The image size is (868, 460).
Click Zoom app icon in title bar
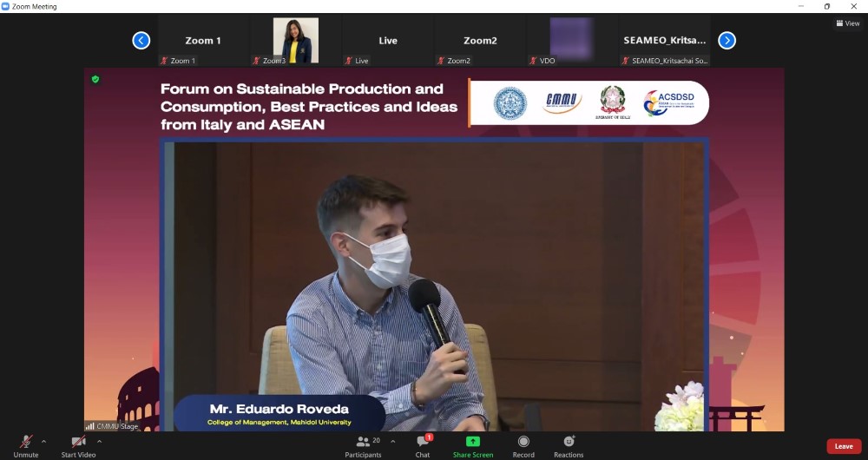point(6,6)
